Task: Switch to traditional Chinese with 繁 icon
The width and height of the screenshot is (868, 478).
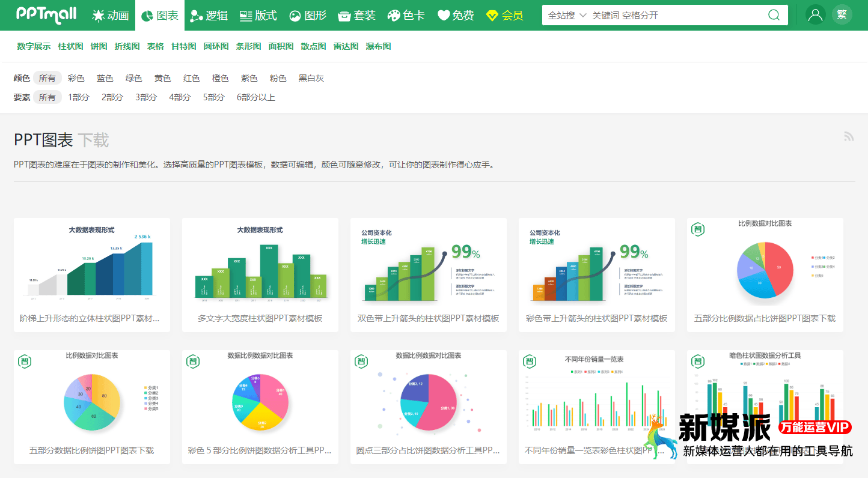Action: 842,15
